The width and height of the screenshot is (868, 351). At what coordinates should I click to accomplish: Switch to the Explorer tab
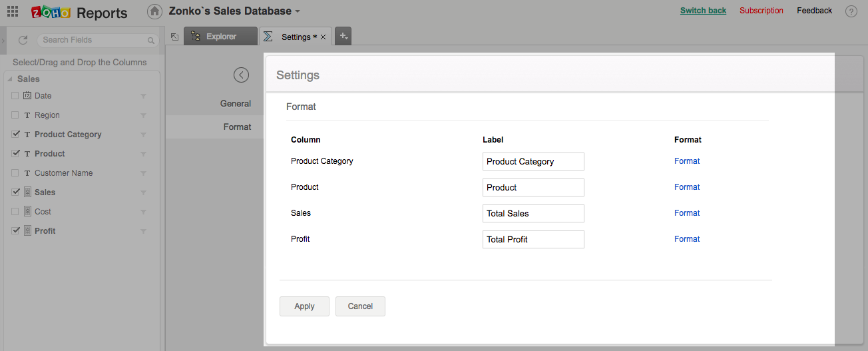[221, 37]
